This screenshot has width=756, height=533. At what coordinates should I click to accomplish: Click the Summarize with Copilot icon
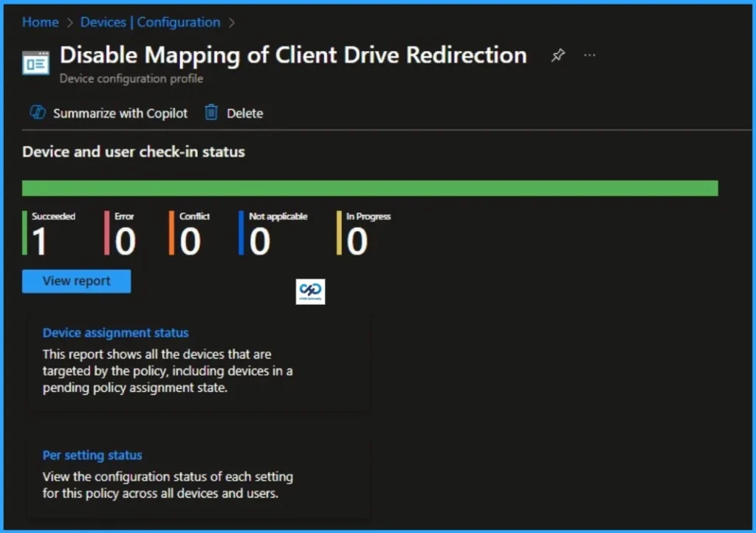(37, 113)
